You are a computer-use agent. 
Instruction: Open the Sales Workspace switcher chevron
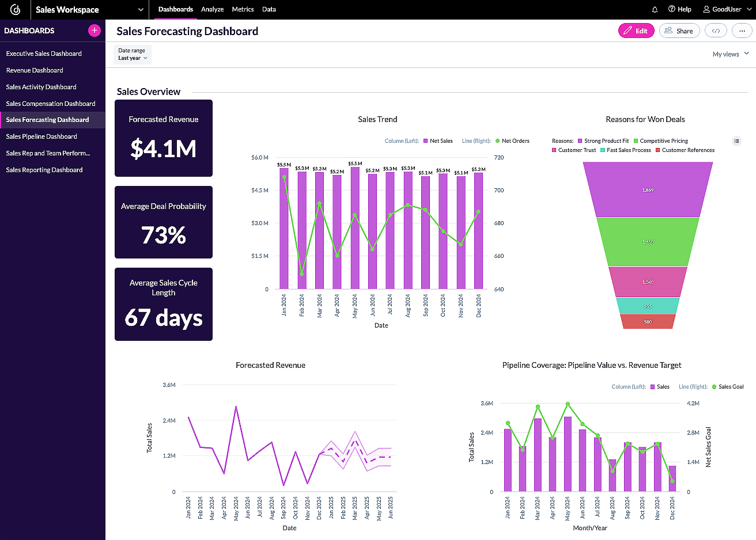click(x=140, y=9)
